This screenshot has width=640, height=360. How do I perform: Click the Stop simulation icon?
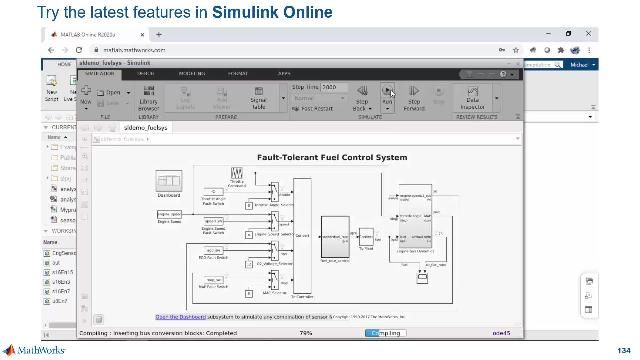coord(438,91)
